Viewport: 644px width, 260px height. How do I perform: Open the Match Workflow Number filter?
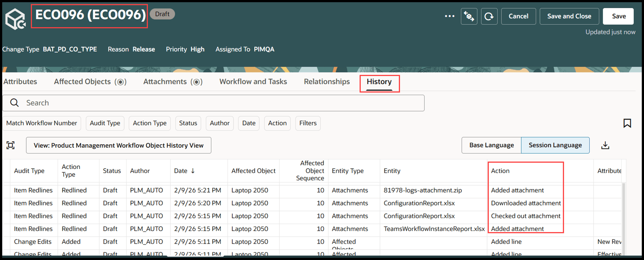[42, 123]
